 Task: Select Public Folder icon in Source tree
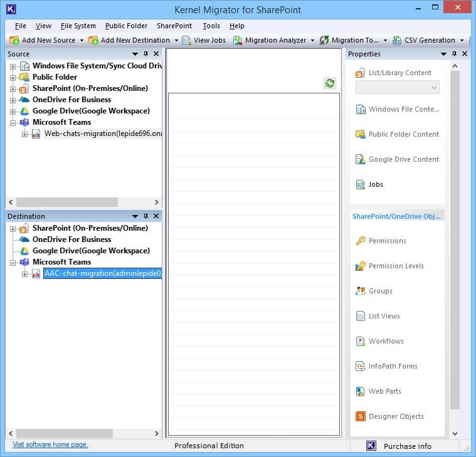(x=24, y=77)
